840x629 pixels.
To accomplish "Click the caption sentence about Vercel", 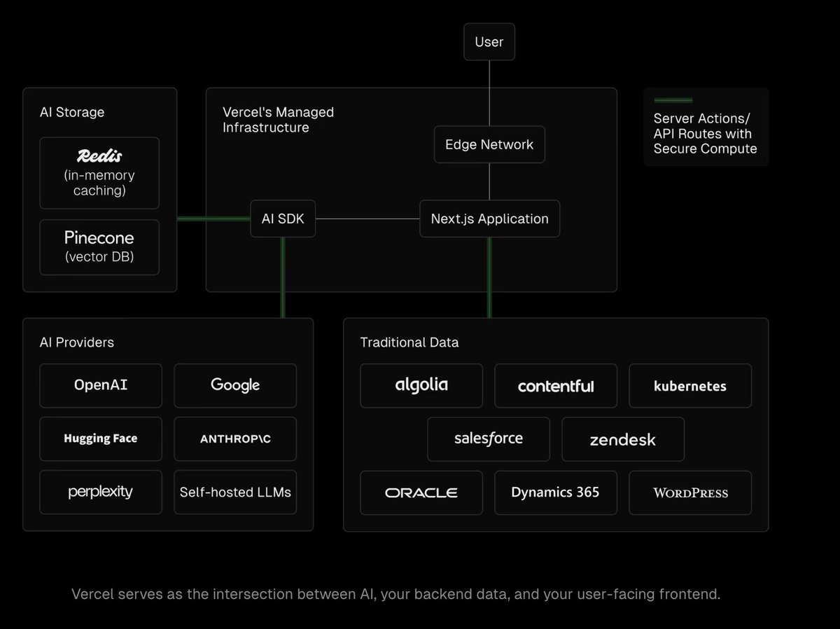I will pos(396,595).
